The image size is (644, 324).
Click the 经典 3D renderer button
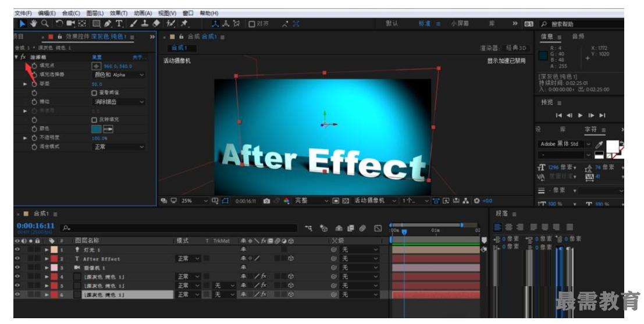[517, 48]
